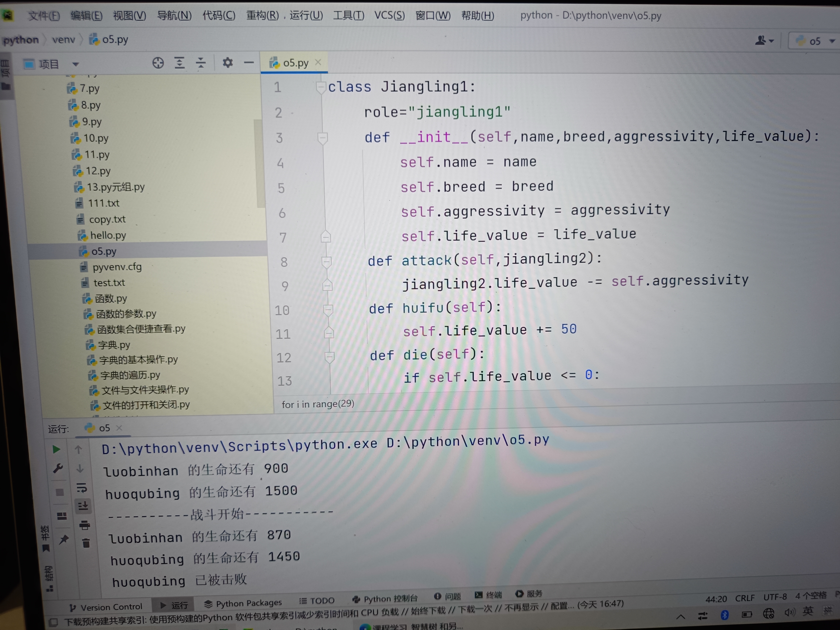
Task: Switch to the Python Packages tab
Action: [243, 603]
